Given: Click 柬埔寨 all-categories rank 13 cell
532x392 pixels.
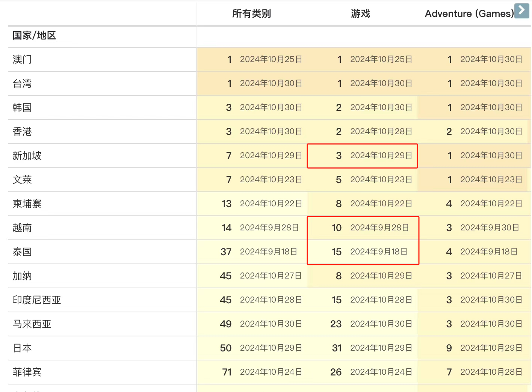Looking at the screenshot, I should click(252, 204).
